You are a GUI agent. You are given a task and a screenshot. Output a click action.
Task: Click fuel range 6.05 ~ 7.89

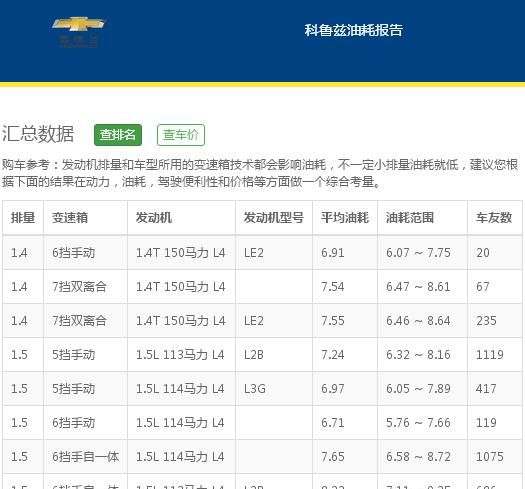pos(418,389)
